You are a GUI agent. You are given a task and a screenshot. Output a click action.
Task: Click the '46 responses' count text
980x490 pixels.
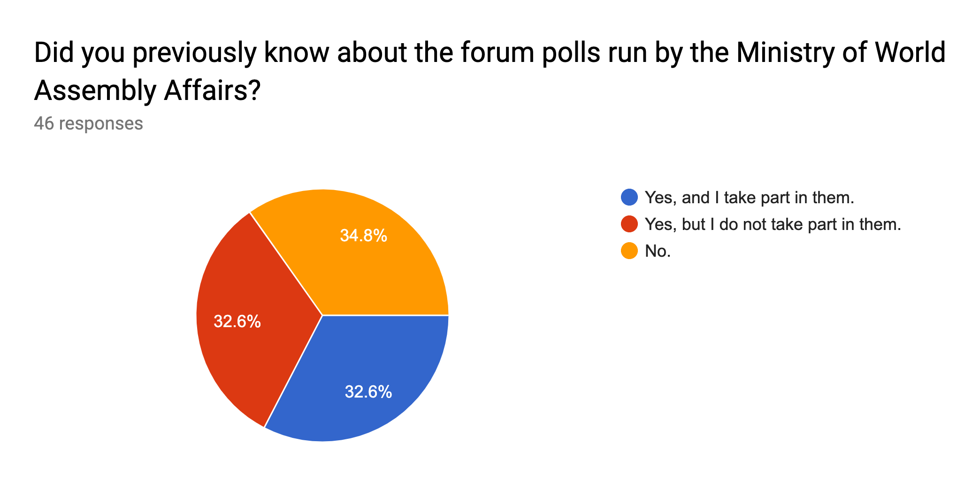88,123
